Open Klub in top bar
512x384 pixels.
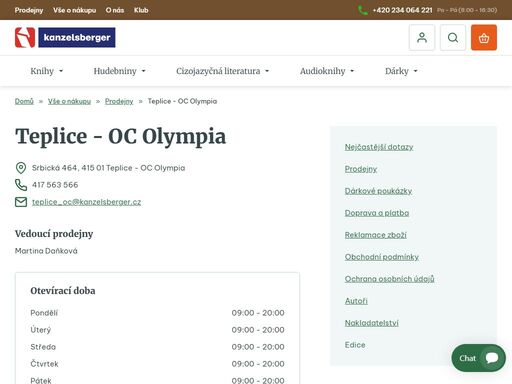tap(141, 10)
